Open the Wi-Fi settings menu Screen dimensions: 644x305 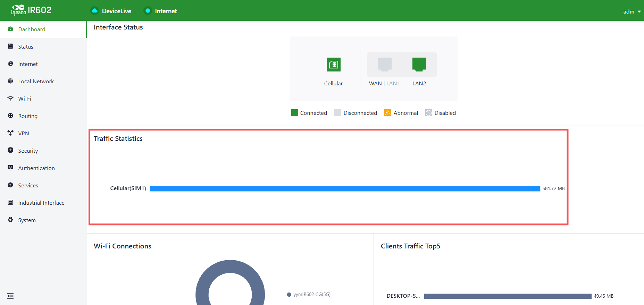coord(43,99)
